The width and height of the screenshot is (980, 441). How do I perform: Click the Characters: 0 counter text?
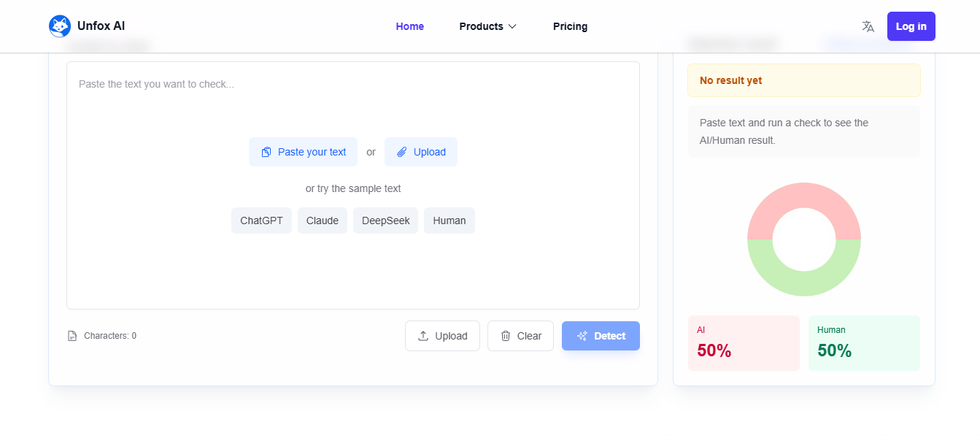[110, 336]
